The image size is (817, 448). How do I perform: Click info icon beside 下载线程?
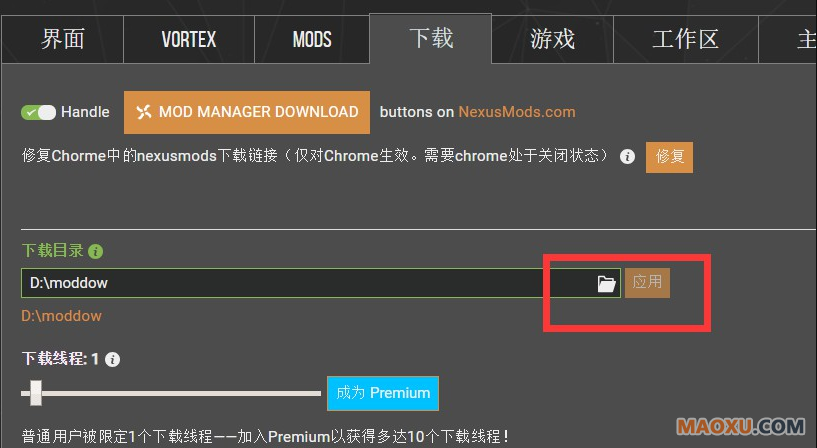tap(112, 359)
